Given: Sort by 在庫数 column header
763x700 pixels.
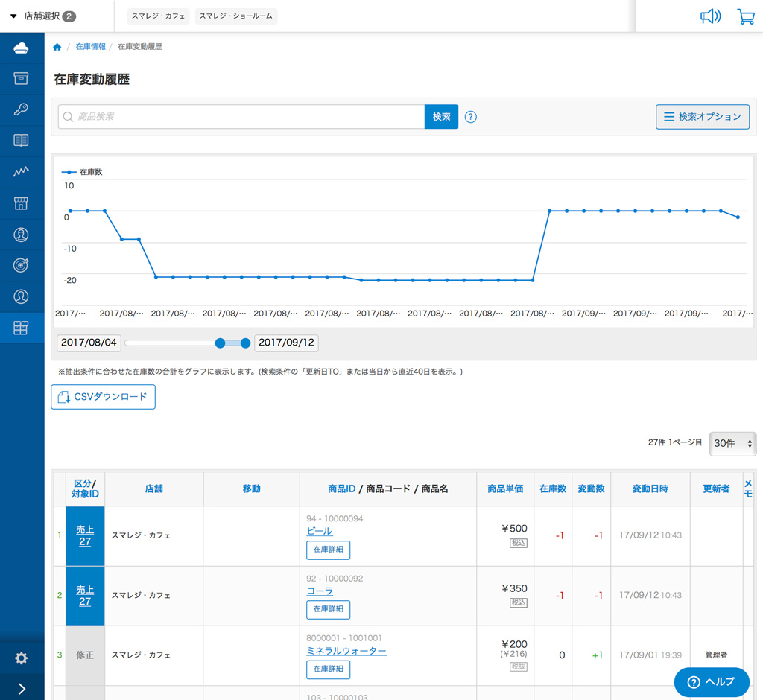Looking at the screenshot, I should click(x=553, y=489).
